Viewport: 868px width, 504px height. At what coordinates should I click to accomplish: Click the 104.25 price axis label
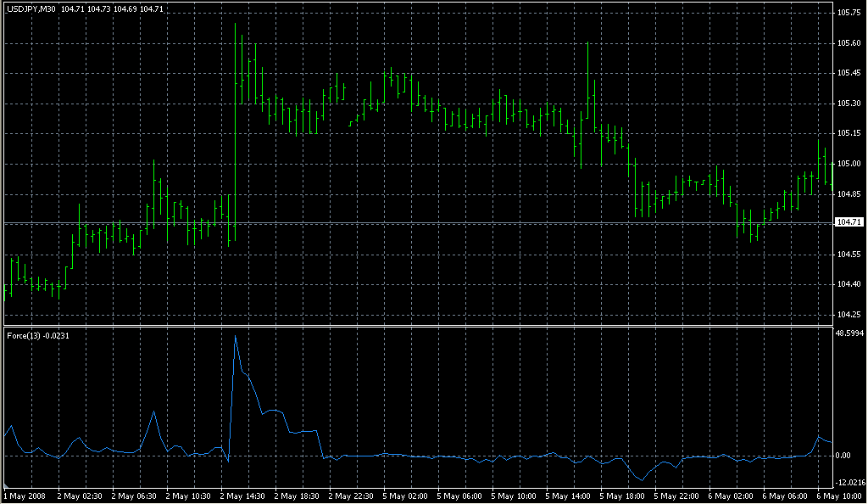[x=849, y=315]
